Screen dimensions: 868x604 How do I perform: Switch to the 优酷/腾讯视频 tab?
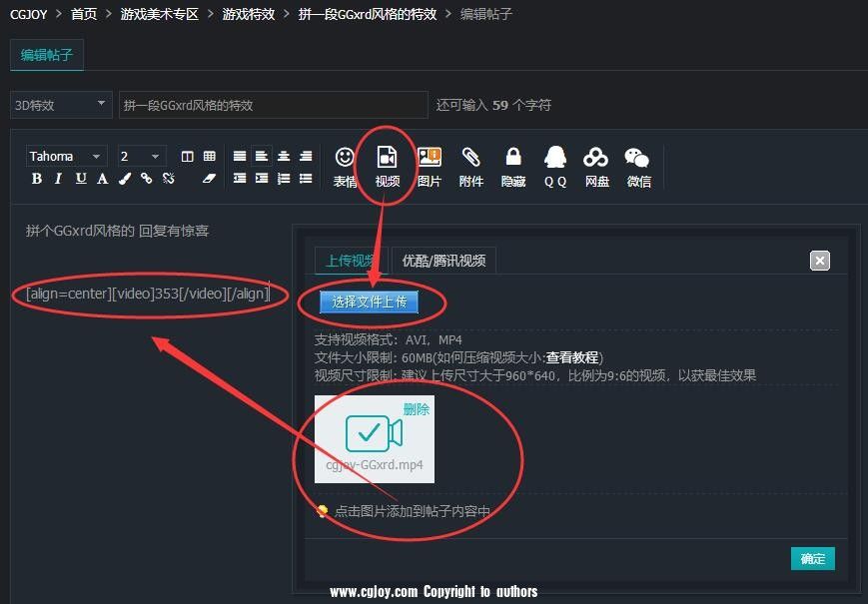click(x=443, y=261)
